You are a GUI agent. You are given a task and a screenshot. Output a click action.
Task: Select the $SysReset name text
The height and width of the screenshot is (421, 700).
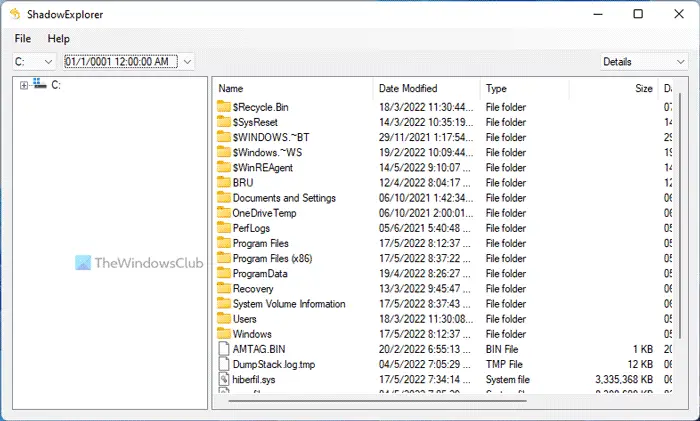[255, 122]
